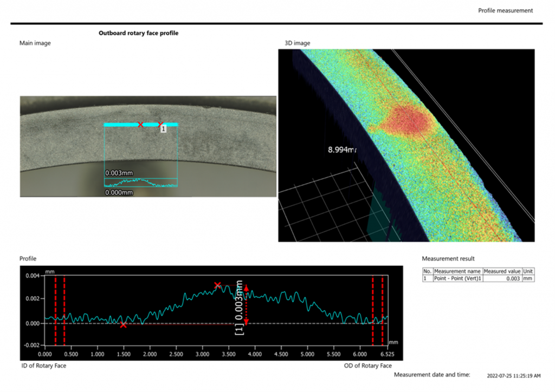Click the "Profile" section label

[x=28, y=258]
